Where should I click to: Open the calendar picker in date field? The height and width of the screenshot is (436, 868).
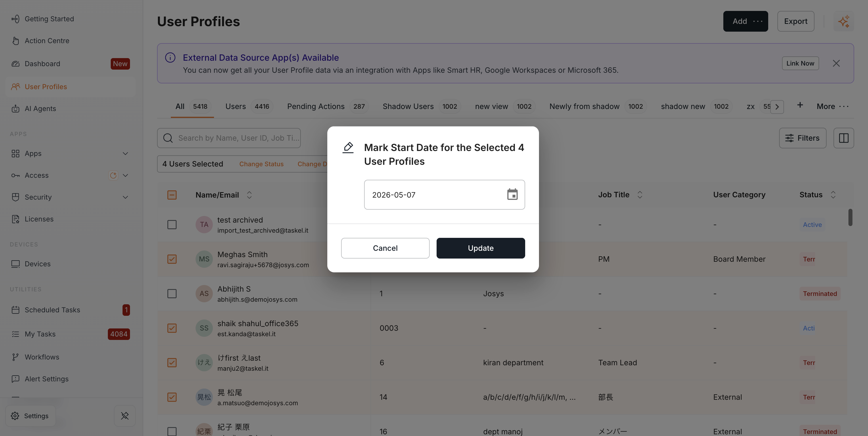click(512, 194)
